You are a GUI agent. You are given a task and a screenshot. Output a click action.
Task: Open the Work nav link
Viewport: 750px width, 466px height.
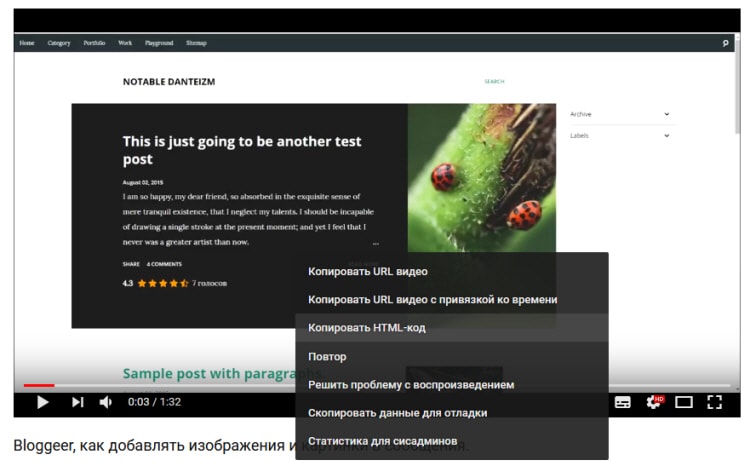(125, 43)
